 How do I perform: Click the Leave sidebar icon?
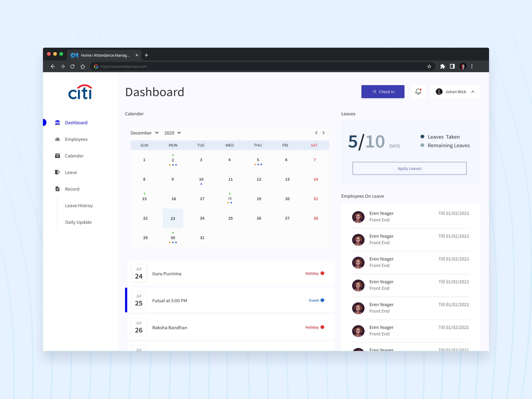[x=58, y=172]
